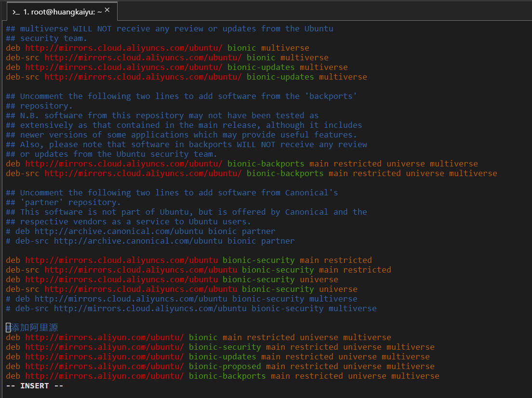Click the '#添加阿里源' comment line
Screen dimensions: 532x398
[32, 328]
